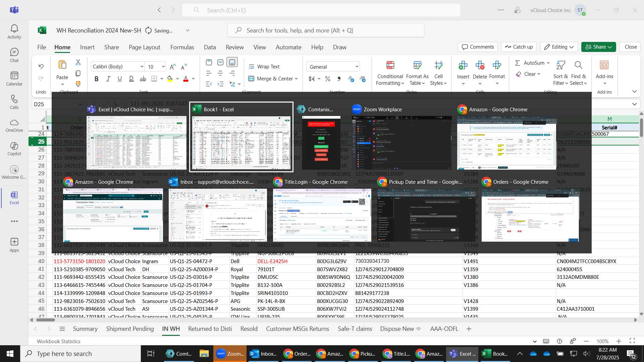Click the center align icon
The height and width of the screenshot is (362, 644).
point(220,73)
